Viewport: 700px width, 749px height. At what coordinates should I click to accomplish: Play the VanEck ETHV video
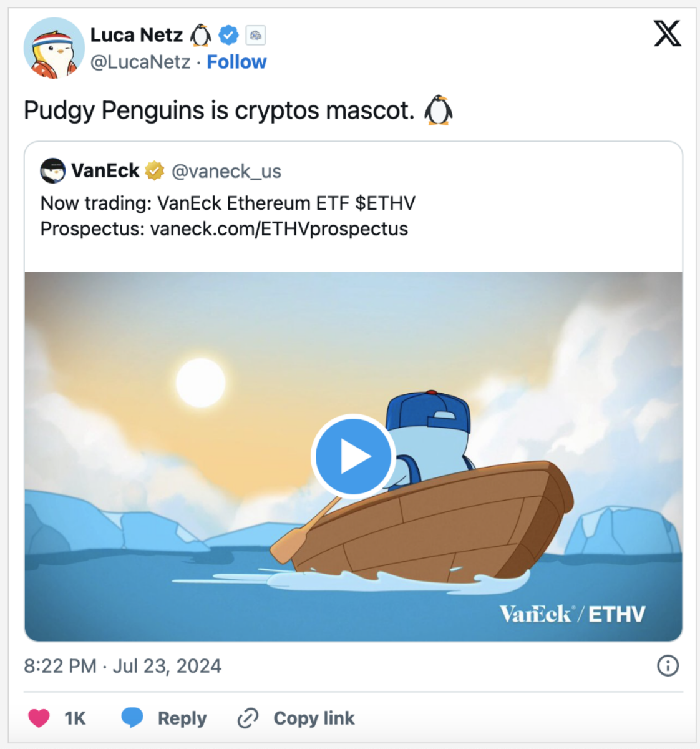352,456
